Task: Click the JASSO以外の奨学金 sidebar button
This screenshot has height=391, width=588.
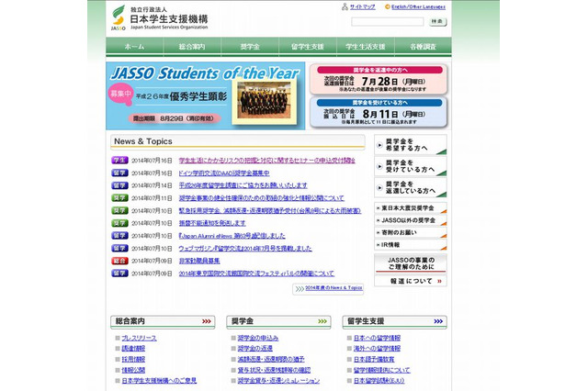Action: (411, 220)
